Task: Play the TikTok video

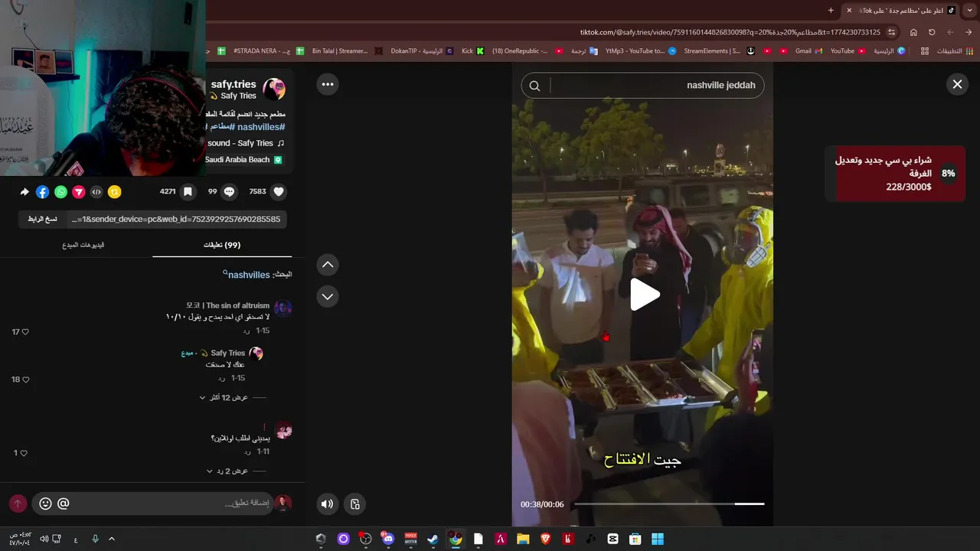Action: click(x=645, y=295)
